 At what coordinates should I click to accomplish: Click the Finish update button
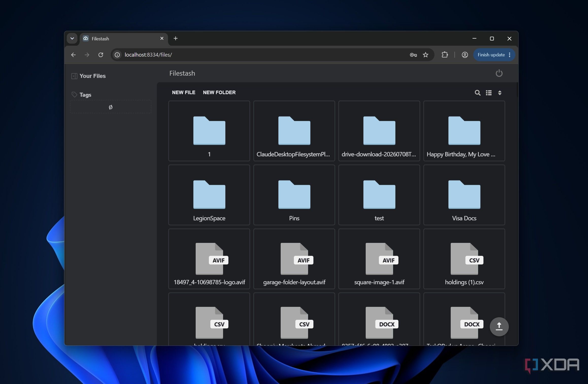(x=494, y=55)
